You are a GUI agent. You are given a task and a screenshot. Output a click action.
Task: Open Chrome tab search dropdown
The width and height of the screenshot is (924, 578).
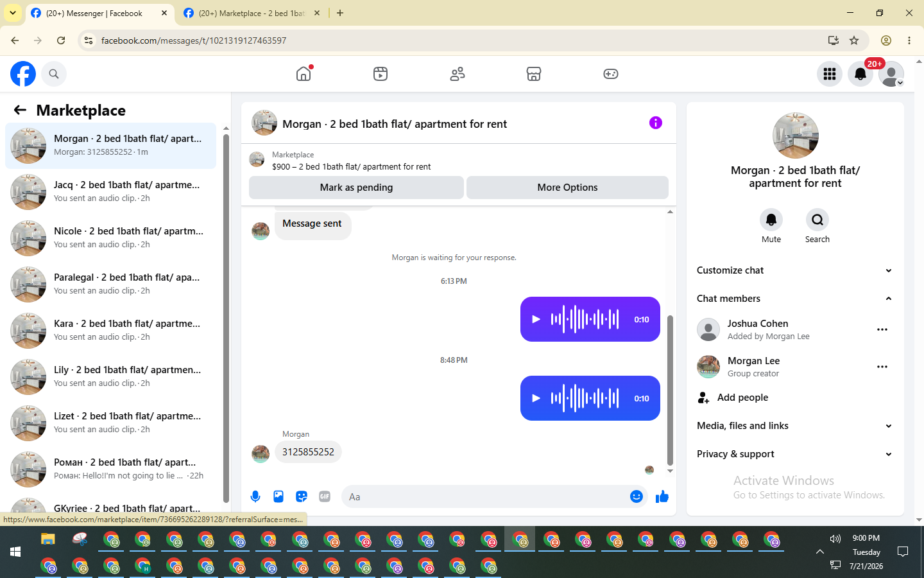coord(13,13)
